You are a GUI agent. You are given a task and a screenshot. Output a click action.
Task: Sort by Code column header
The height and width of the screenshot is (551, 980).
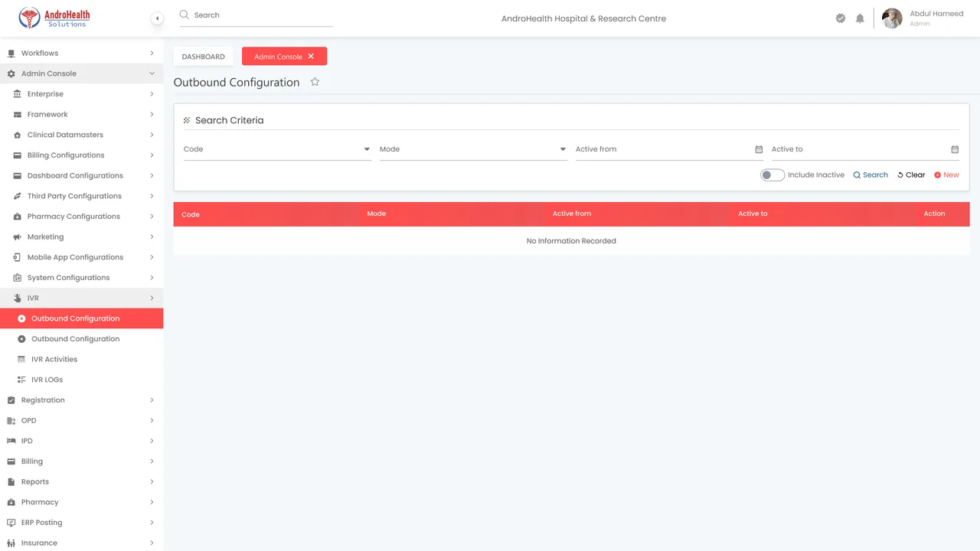[x=191, y=214]
